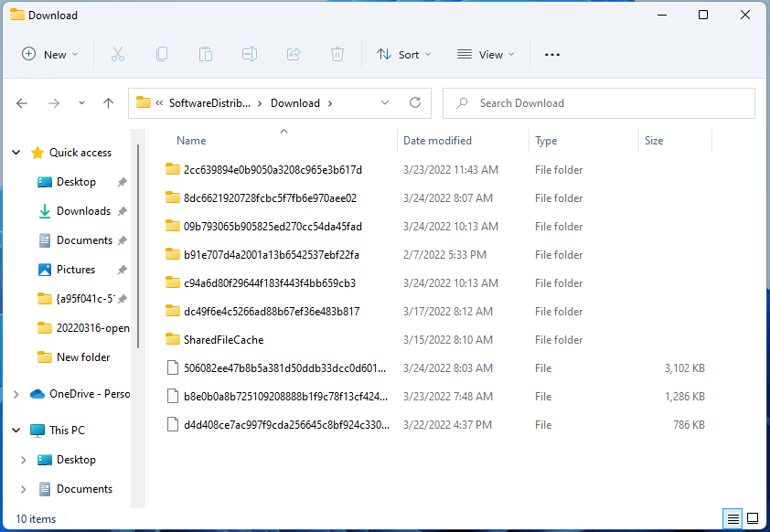The width and height of the screenshot is (770, 532).
Task: Click the Share icon in toolbar
Action: (294, 54)
